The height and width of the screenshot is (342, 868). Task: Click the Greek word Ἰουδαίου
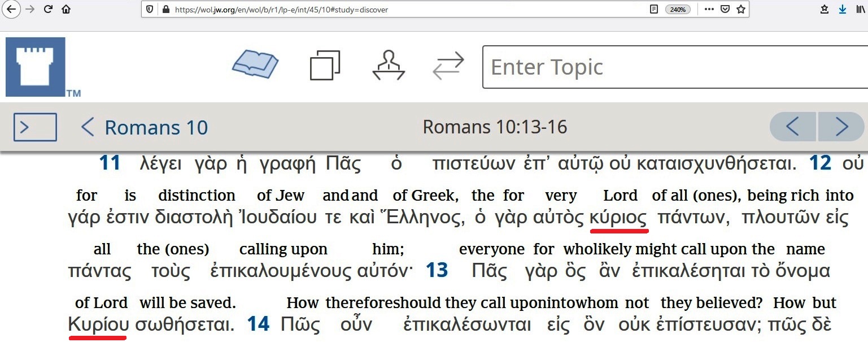pos(278,218)
